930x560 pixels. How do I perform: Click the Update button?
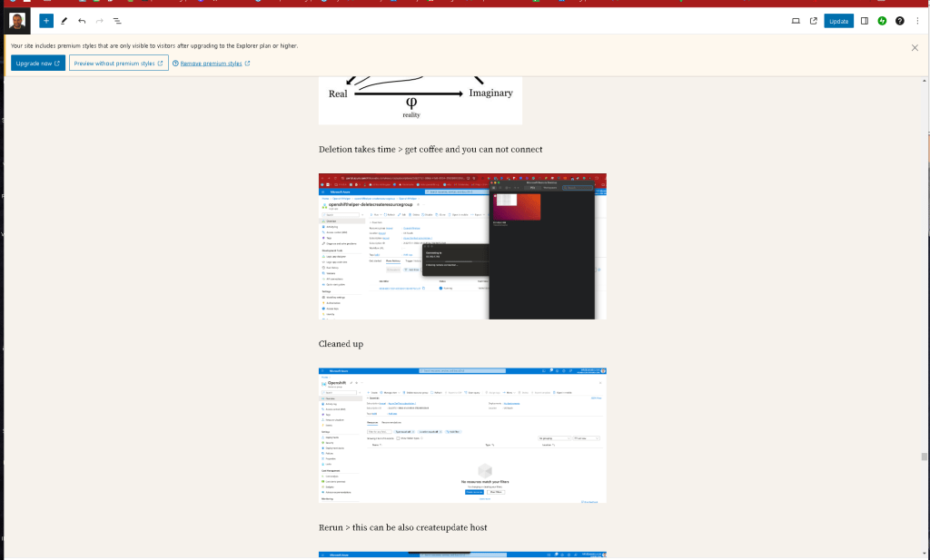(x=838, y=21)
